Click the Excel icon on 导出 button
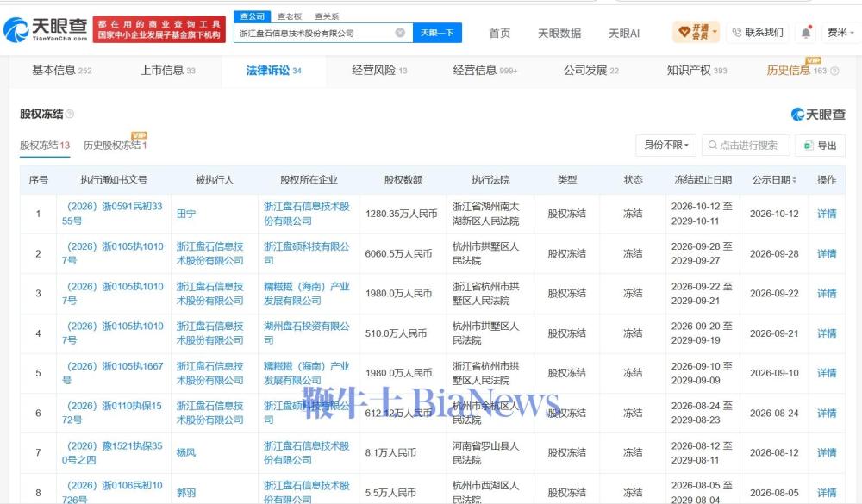The height and width of the screenshot is (504, 862). click(809, 146)
